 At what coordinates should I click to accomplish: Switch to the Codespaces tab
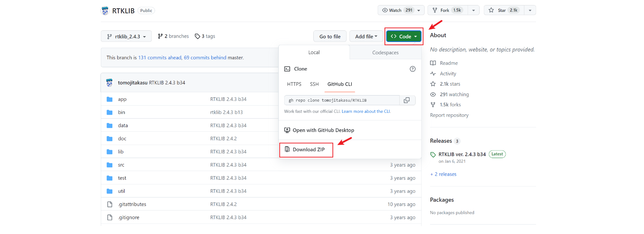pyautogui.click(x=385, y=52)
